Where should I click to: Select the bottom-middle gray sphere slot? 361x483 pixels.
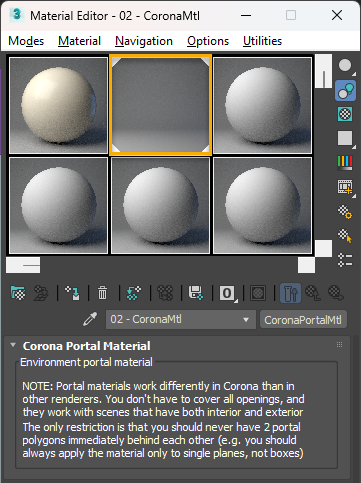coord(160,206)
